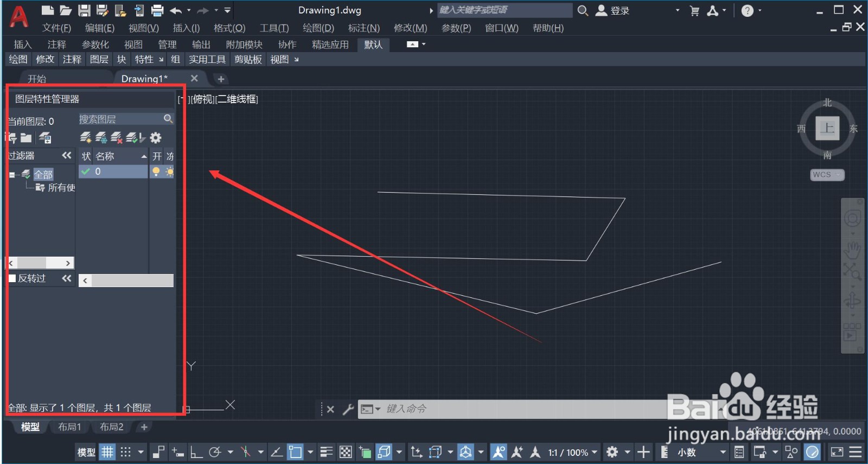Open the units 小数 dropdown in status bar

(701, 452)
